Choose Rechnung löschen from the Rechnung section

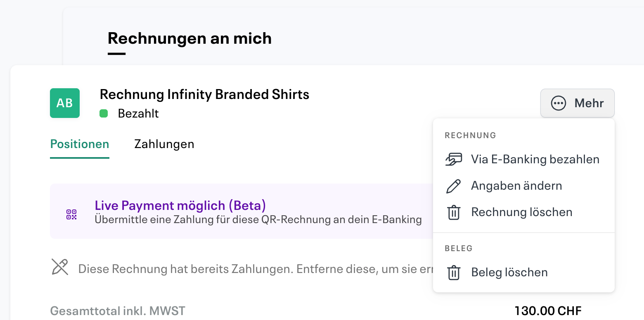pos(522,212)
